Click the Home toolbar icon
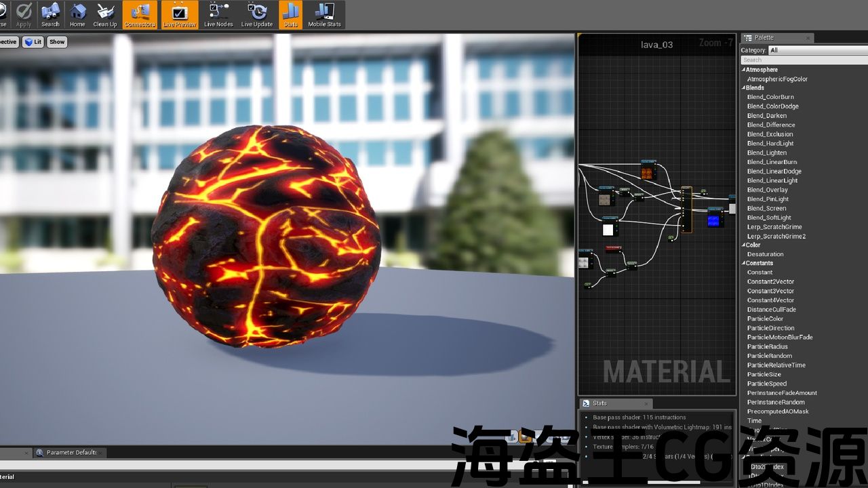868x488 pixels. click(x=77, y=15)
